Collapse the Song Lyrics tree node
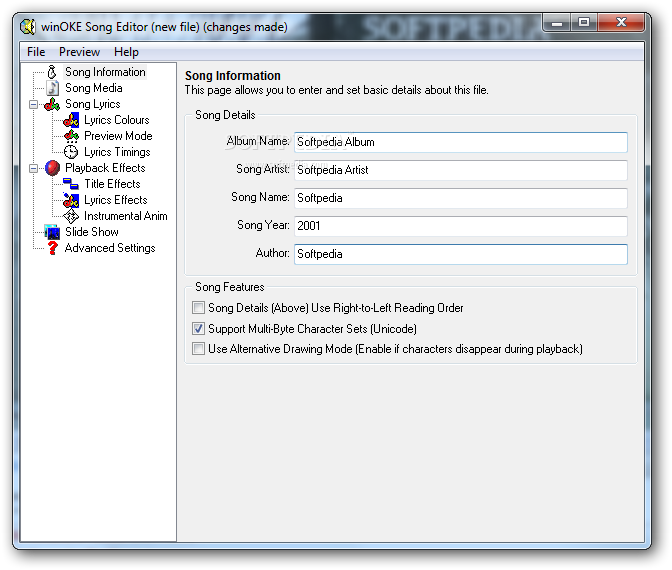This screenshot has height=570, width=672. tap(33, 105)
